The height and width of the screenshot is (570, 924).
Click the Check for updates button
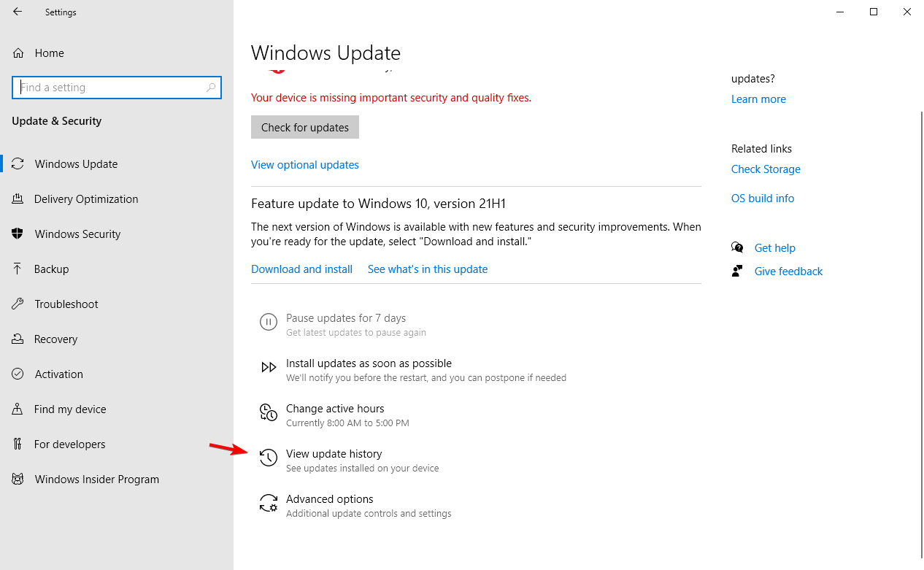(305, 127)
